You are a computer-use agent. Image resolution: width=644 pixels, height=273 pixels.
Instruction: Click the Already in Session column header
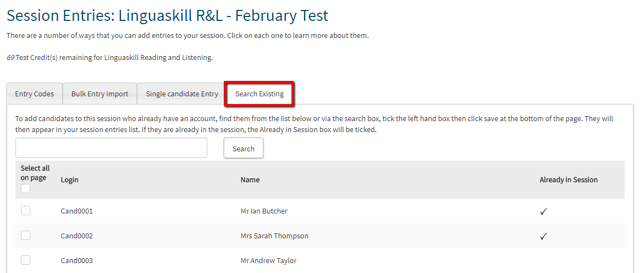[569, 179]
